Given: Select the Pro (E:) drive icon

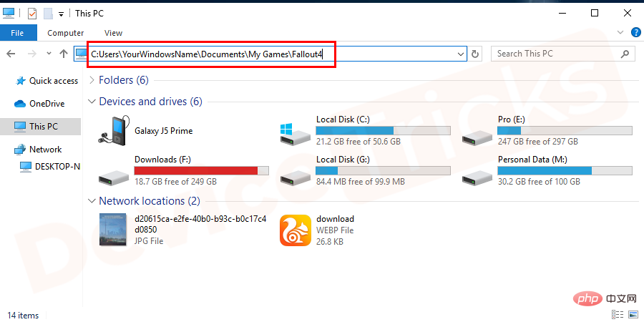Looking at the screenshot, I should (x=477, y=137).
